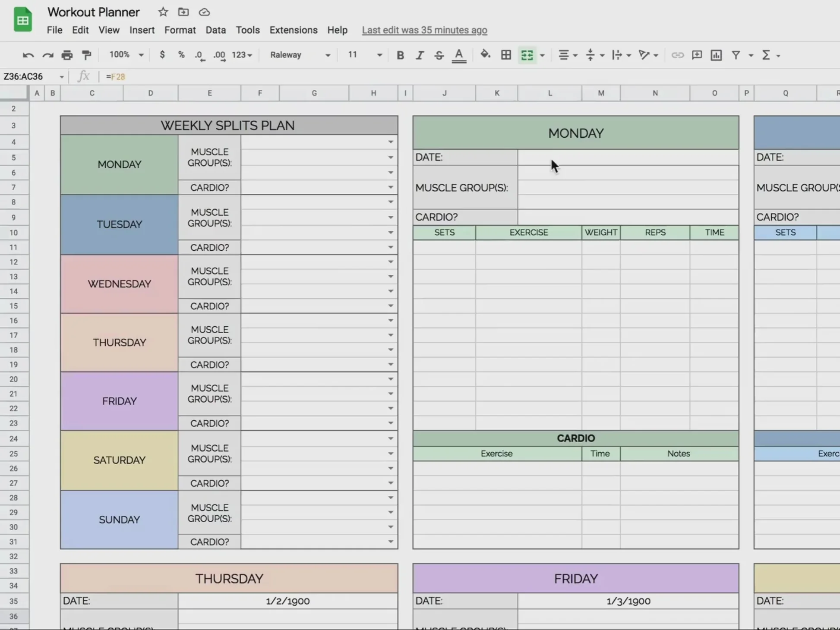Viewport: 840px width, 630px height.
Task: Open the Format menu
Action: (x=180, y=30)
